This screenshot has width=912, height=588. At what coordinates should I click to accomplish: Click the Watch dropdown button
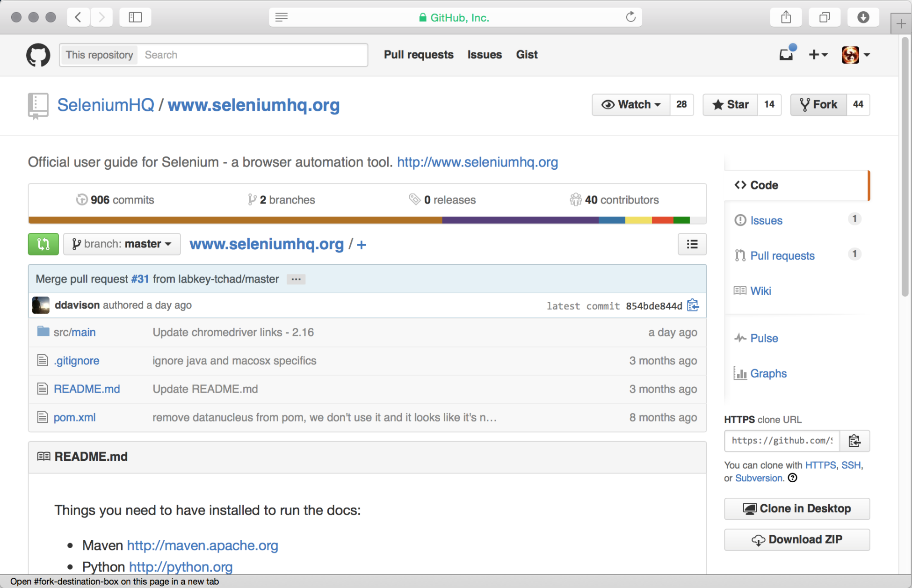tap(631, 104)
